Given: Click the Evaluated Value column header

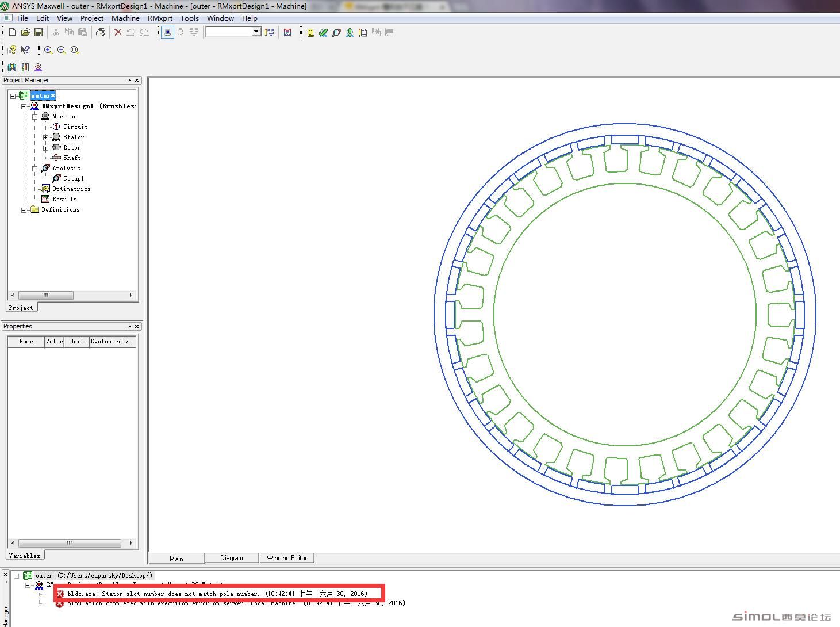Looking at the screenshot, I should [x=113, y=341].
